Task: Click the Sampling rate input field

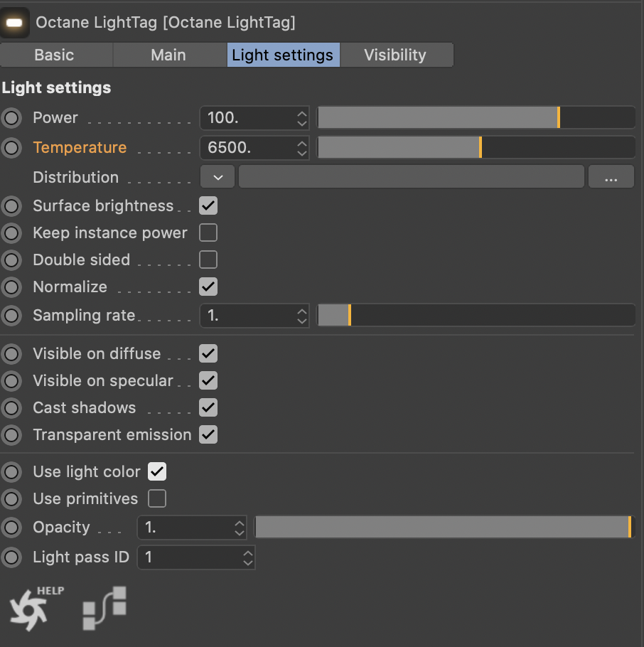Action: 247,315
